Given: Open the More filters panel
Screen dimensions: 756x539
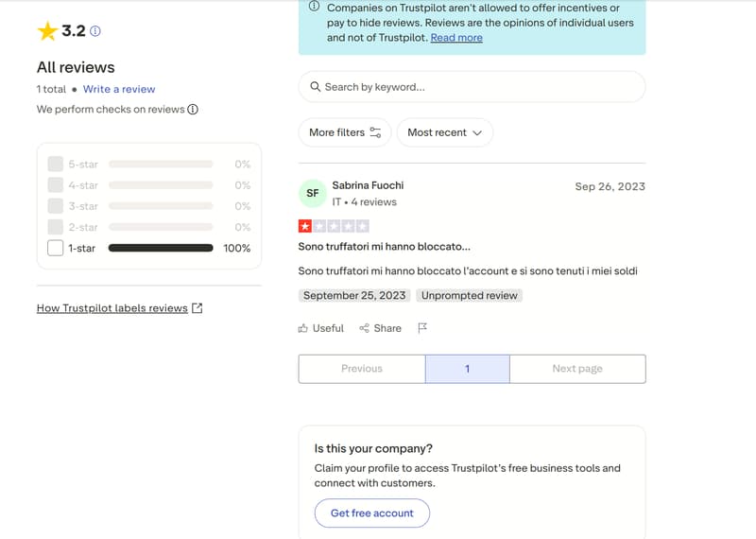Looking at the screenshot, I should click(x=345, y=132).
